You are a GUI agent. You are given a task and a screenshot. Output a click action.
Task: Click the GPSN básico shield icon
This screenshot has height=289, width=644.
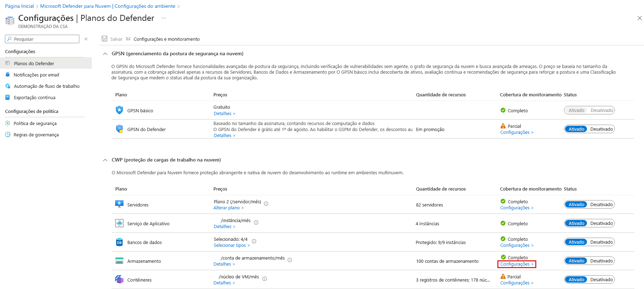119,110
